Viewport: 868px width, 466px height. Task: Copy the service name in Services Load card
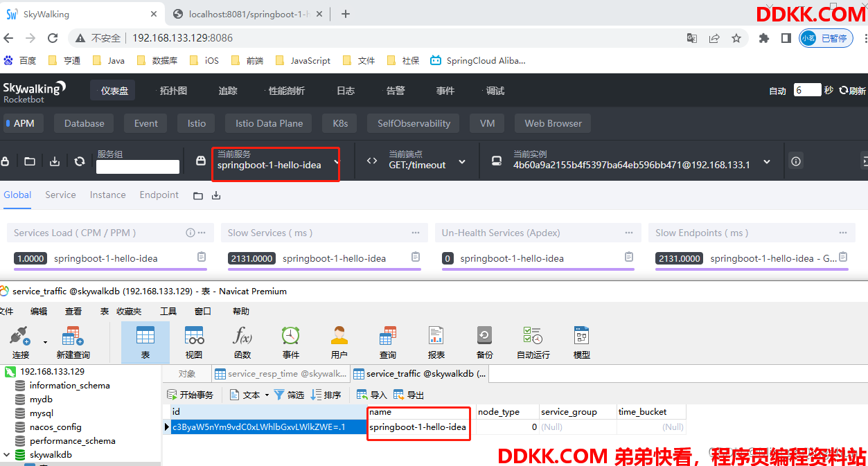(x=202, y=258)
